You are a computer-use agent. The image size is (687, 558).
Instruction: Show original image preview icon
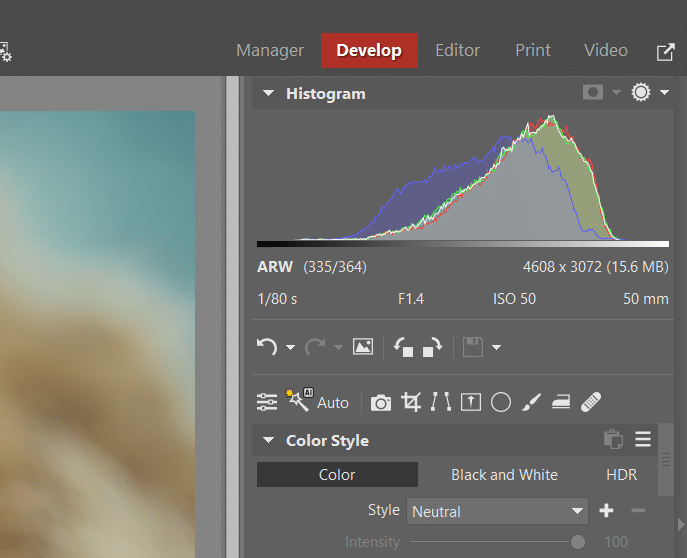363,347
